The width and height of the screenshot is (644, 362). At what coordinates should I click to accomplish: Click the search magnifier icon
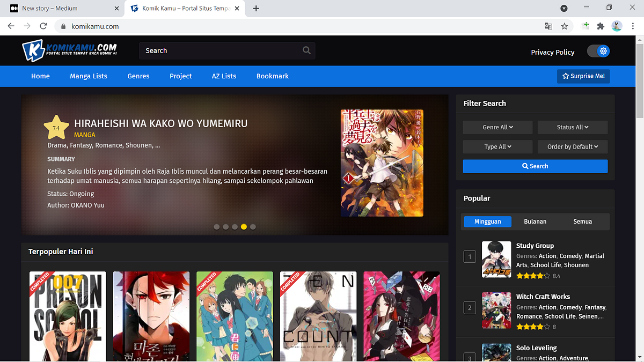point(306,50)
